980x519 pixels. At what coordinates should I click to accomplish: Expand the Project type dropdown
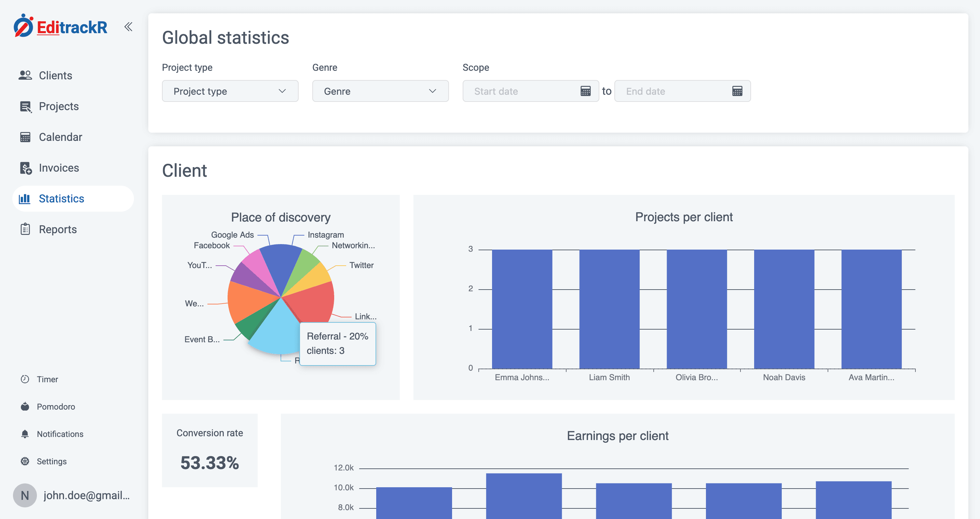pyautogui.click(x=230, y=91)
